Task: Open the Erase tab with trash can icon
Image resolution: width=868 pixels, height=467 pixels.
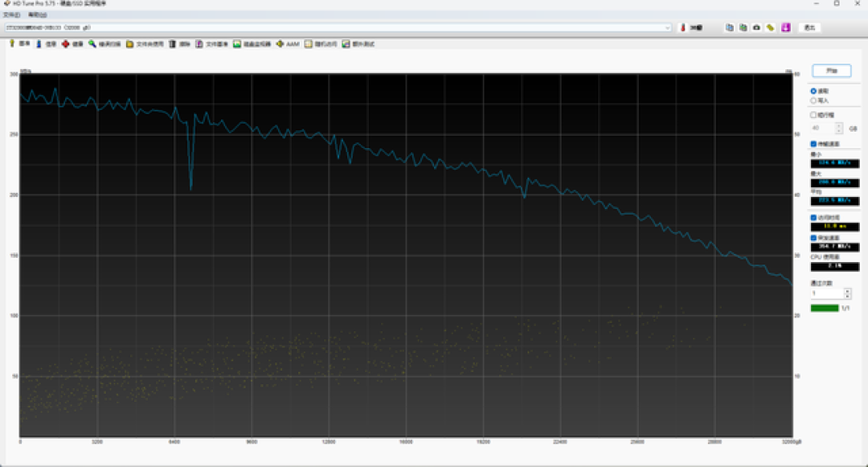Action: click(x=179, y=43)
